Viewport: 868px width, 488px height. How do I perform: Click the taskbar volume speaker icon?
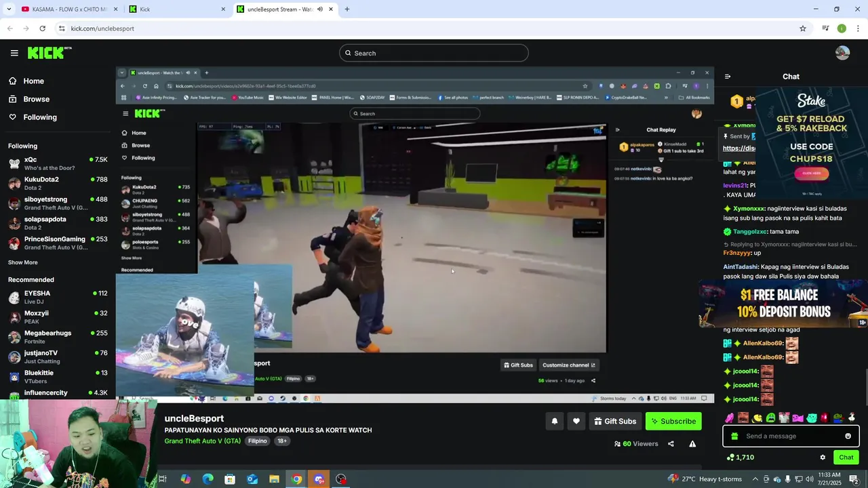tap(809, 479)
